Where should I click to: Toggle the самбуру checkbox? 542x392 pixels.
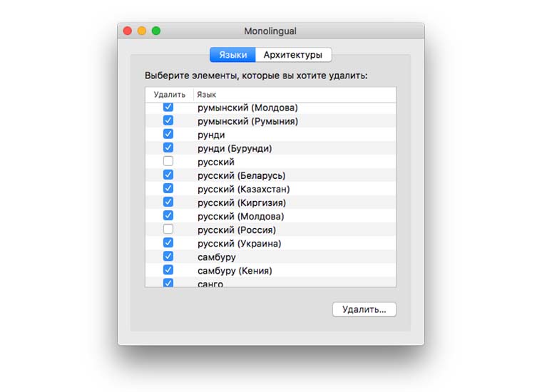click(x=168, y=257)
